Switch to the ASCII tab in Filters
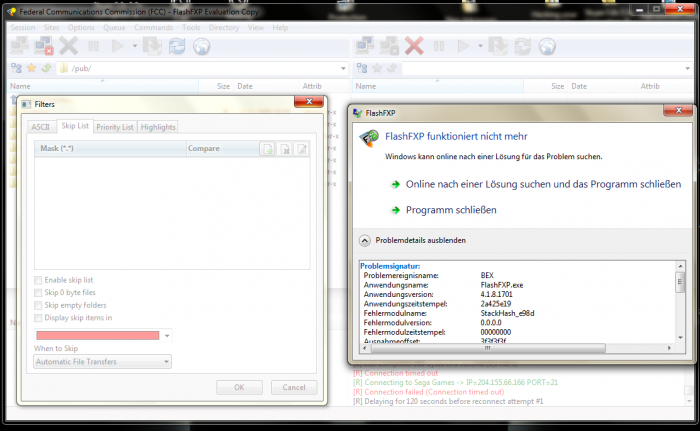 click(40, 127)
